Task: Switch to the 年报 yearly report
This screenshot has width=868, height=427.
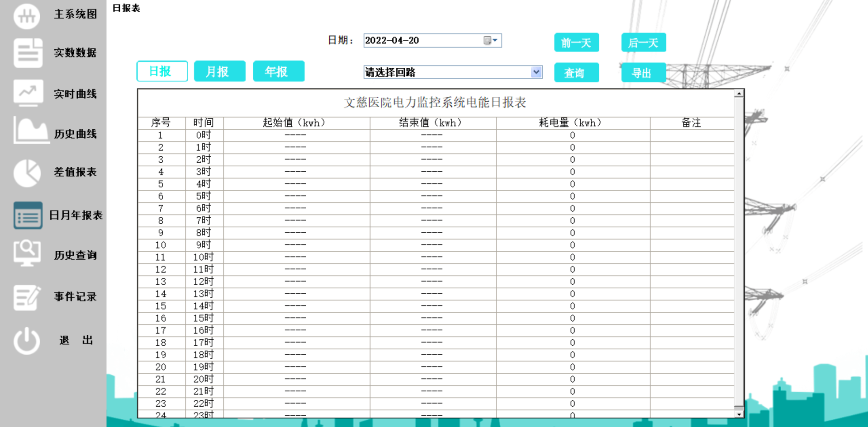Action: pyautogui.click(x=278, y=71)
